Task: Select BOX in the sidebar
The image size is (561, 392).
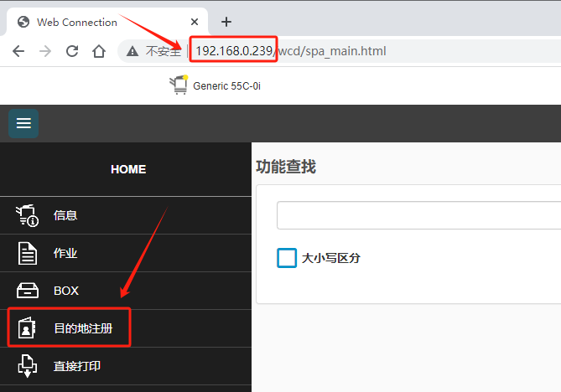Action: (x=66, y=291)
